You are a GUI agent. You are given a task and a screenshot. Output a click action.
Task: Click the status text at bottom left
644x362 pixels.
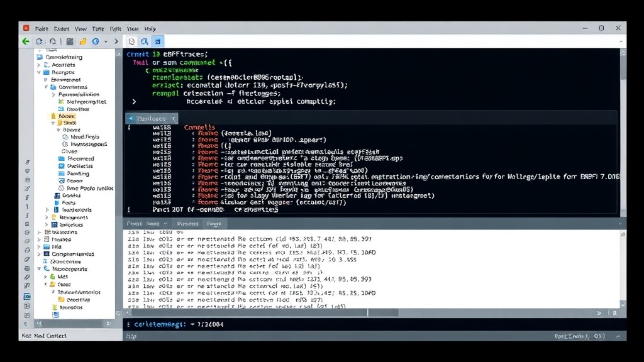pyautogui.click(x=44, y=336)
